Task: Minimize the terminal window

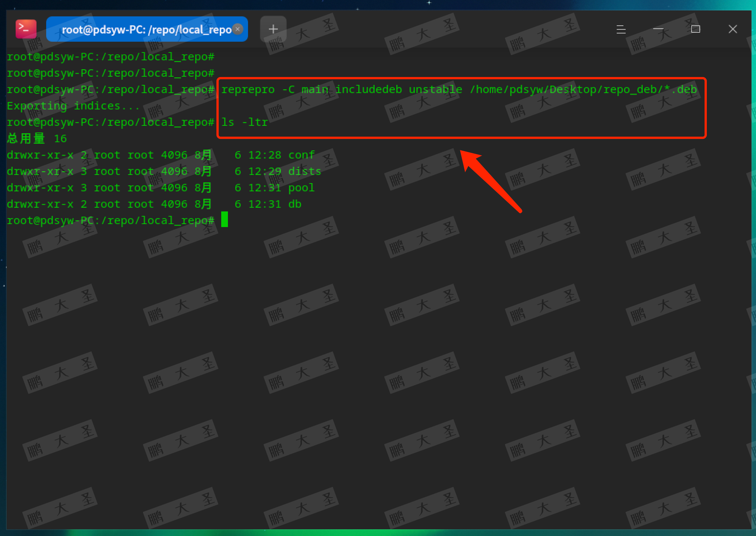Action: [x=658, y=29]
